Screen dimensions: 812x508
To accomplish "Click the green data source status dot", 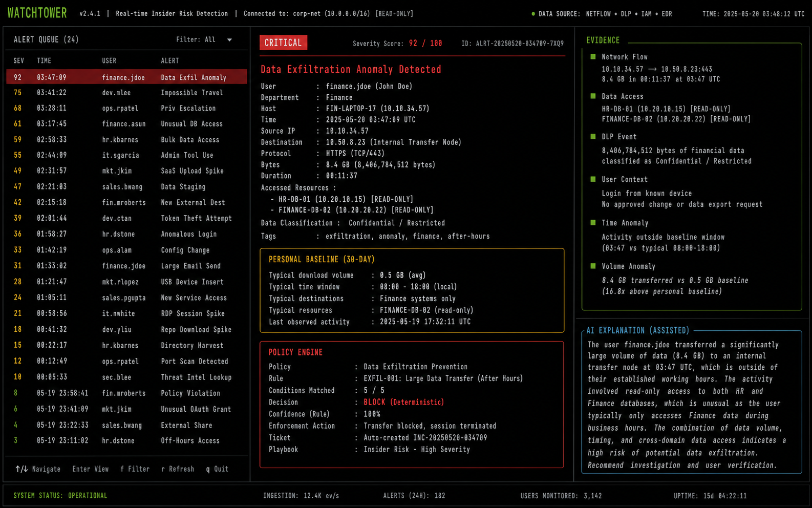I will [x=533, y=14].
